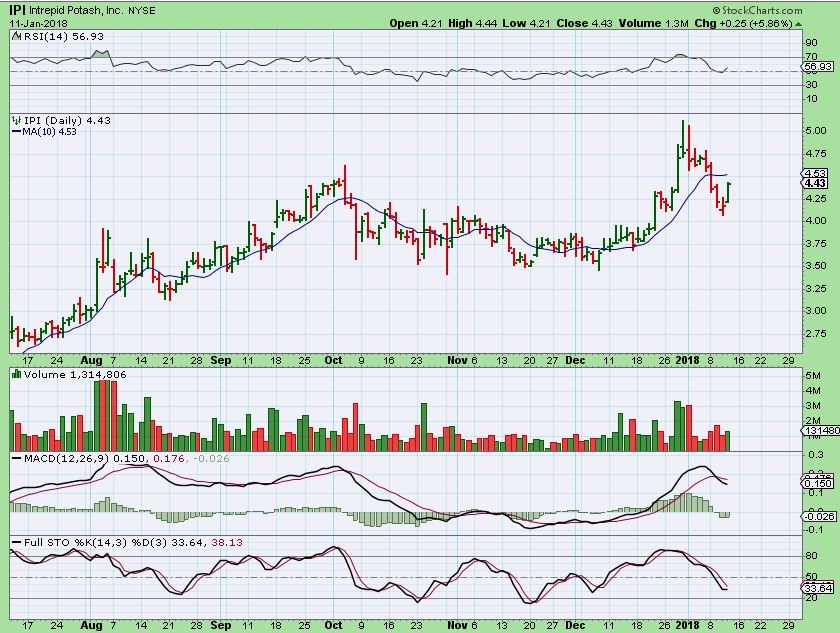This screenshot has height=633, width=840.
Task: Click the Oct label on the price x-axis
Action: click(333, 358)
